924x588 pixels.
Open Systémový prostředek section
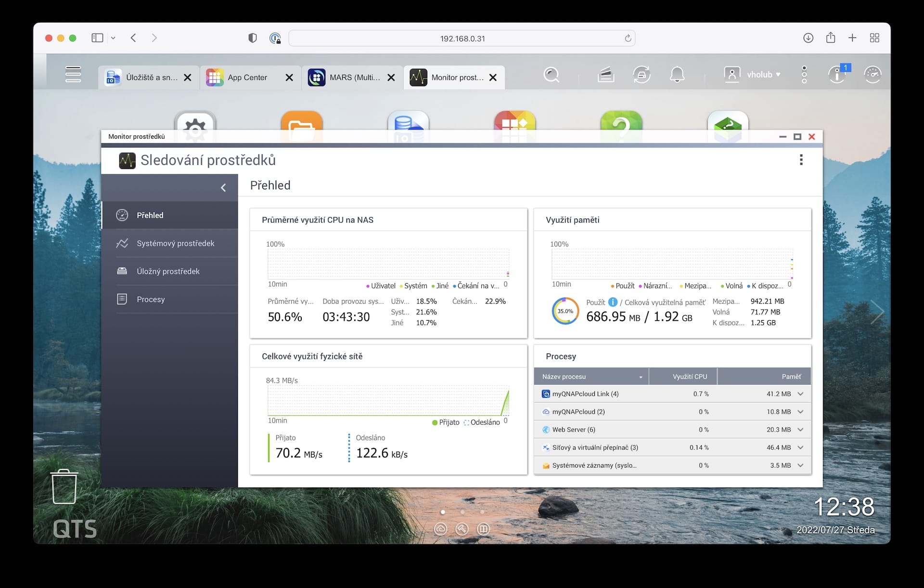click(x=175, y=243)
